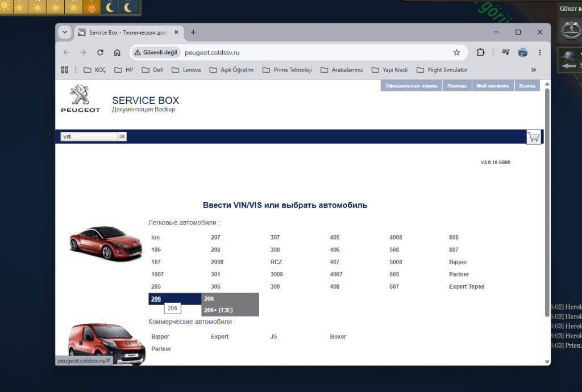Open the media control icon
The height and width of the screenshot is (392, 582).
pyautogui.click(x=505, y=52)
